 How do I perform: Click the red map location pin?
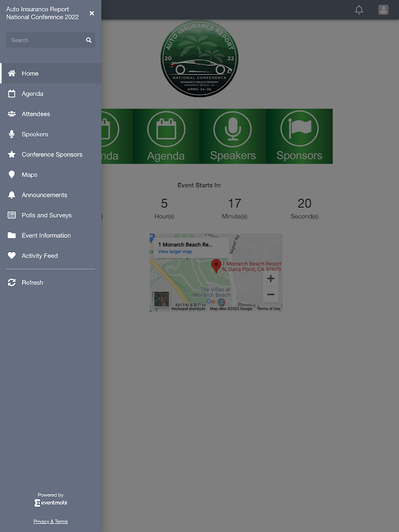point(216,265)
